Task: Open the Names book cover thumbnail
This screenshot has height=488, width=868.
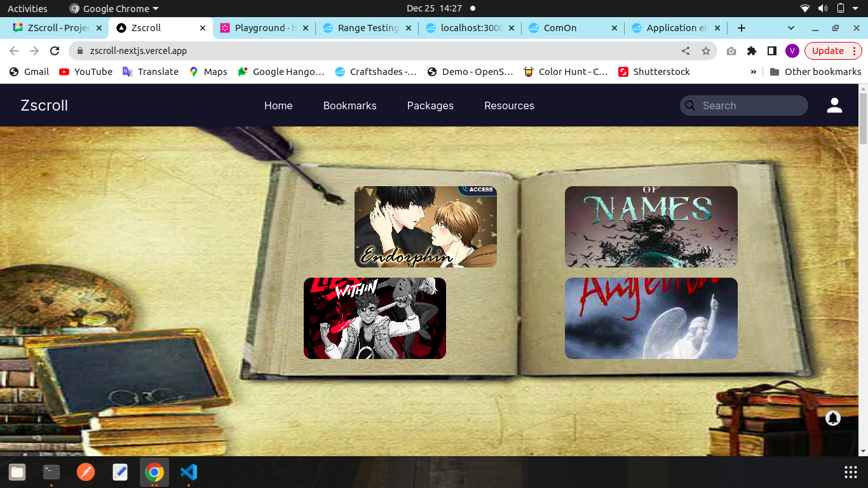Action: 651,227
